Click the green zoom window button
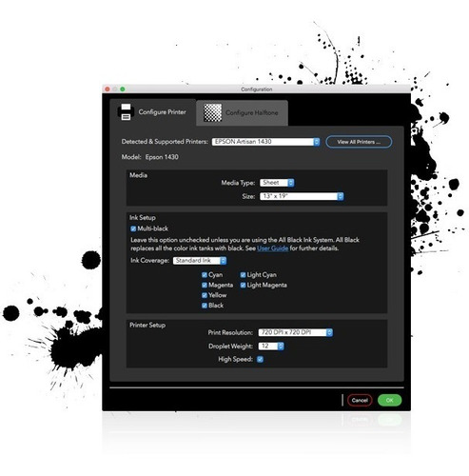The height and width of the screenshot is (476, 469). (x=123, y=89)
